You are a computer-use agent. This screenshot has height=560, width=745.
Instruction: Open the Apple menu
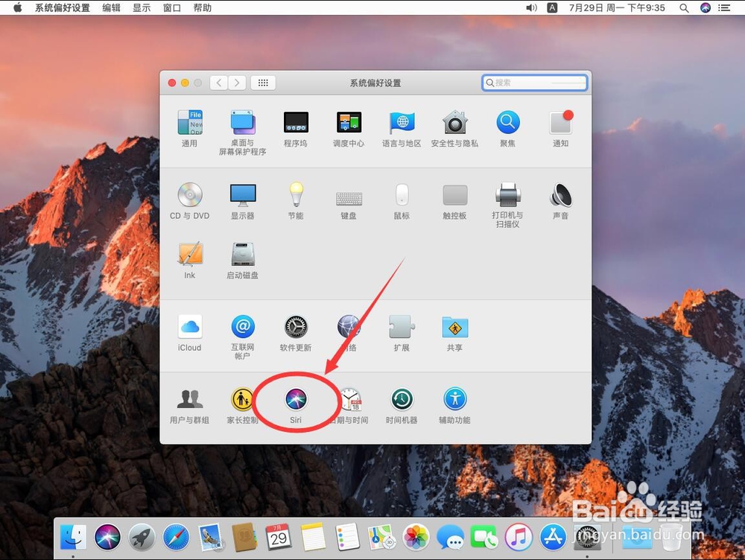tap(18, 7)
